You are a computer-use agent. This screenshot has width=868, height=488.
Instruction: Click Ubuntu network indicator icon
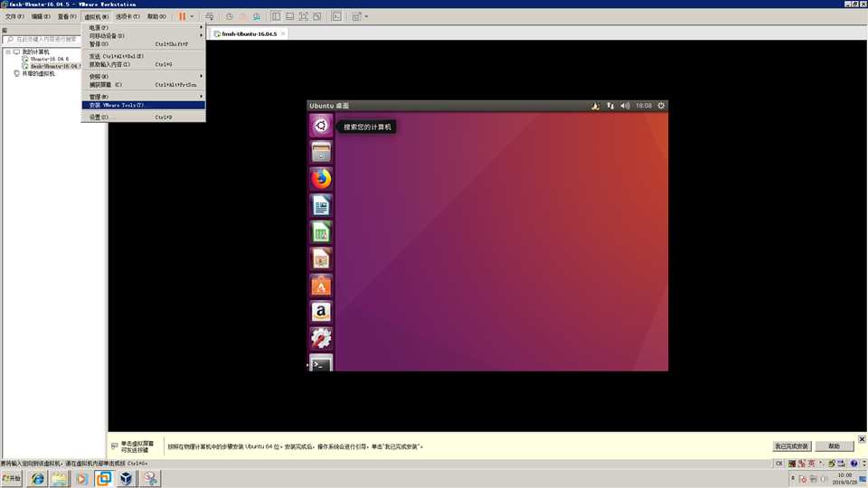click(610, 106)
